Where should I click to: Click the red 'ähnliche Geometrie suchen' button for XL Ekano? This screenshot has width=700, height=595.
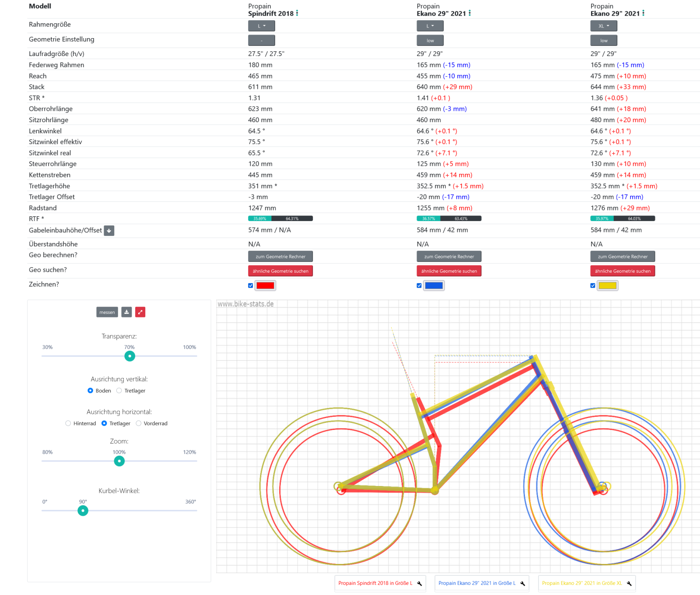(x=623, y=271)
